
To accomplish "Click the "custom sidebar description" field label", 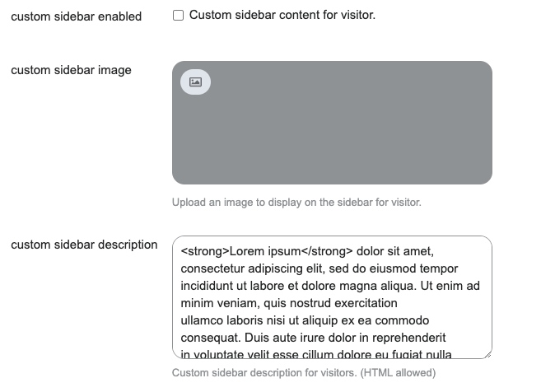I will pyautogui.click(x=84, y=245).
